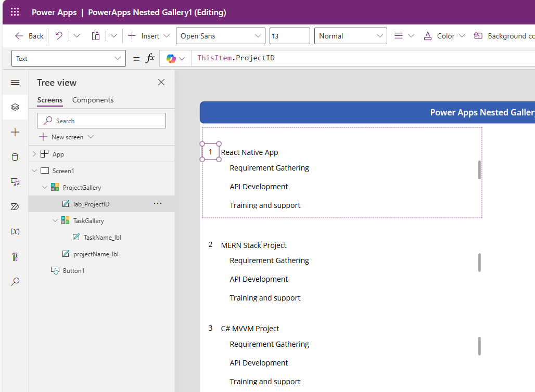Click the Back arrow button
The width and height of the screenshot is (535, 392).
tap(29, 36)
